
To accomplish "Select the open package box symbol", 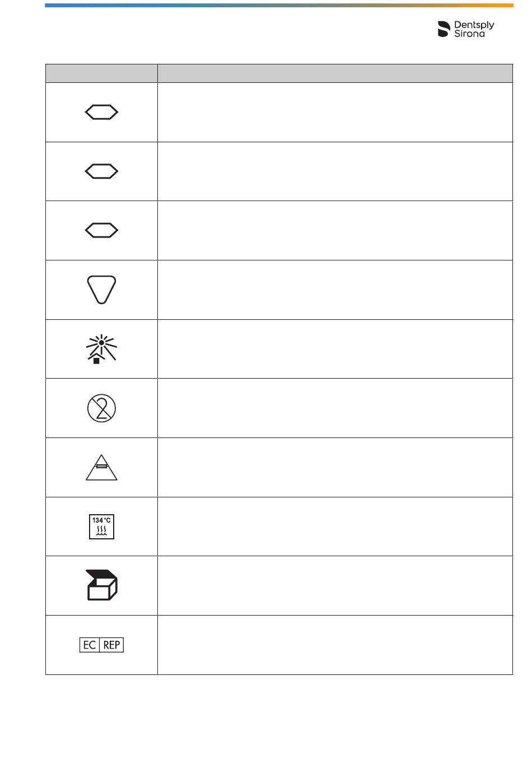I will tap(102, 585).
